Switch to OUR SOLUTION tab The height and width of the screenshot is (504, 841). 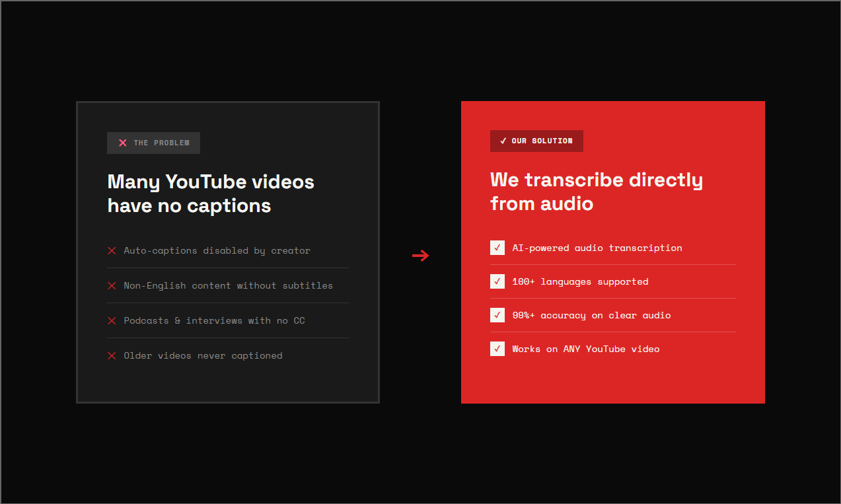tap(536, 141)
